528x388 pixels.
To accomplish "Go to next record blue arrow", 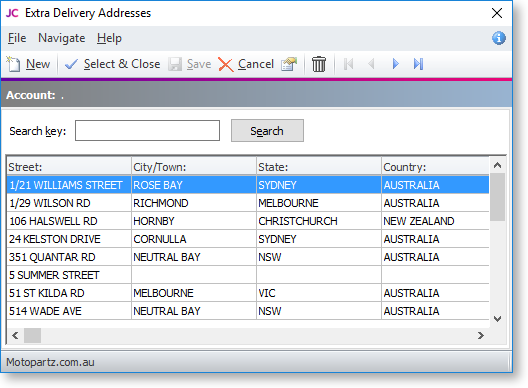I will pyautogui.click(x=395, y=64).
